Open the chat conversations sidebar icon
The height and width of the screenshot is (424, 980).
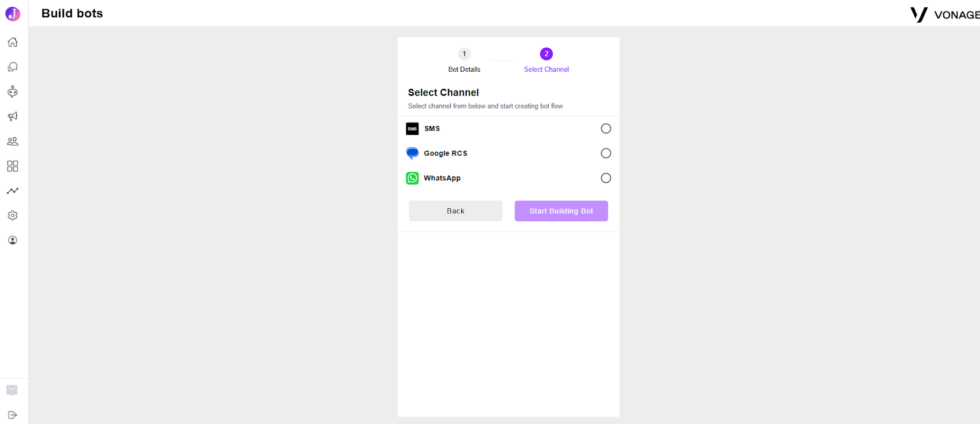(12, 67)
